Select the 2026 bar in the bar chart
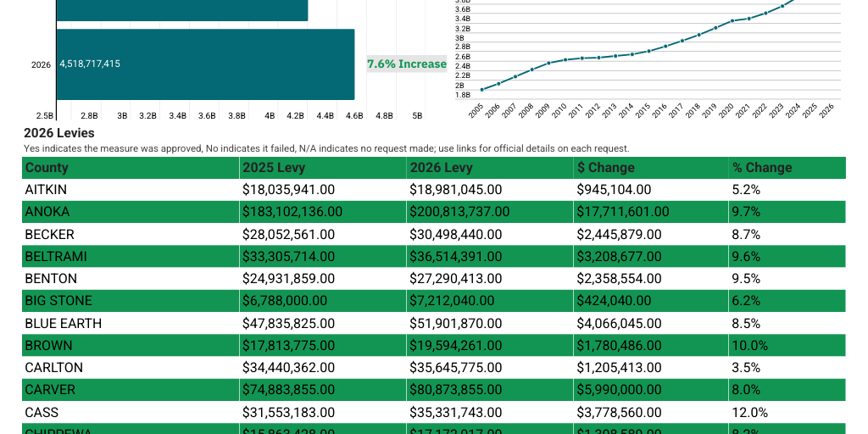 [205, 64]
